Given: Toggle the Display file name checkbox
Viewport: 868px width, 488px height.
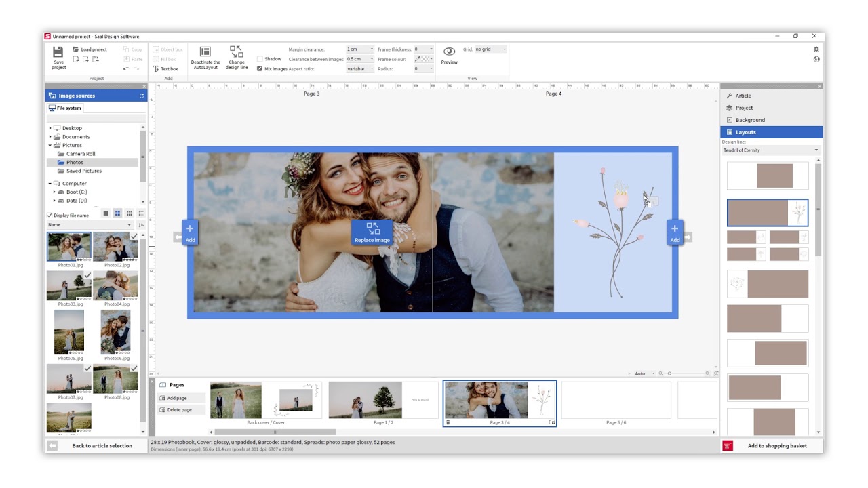Looking at the screenshot, I should 50,216.
